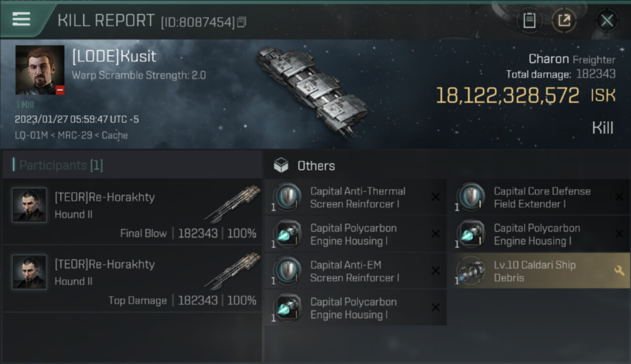Screen dimensions: 631x364
Task: Click the share kill report icon
Action: pos(564,20)
